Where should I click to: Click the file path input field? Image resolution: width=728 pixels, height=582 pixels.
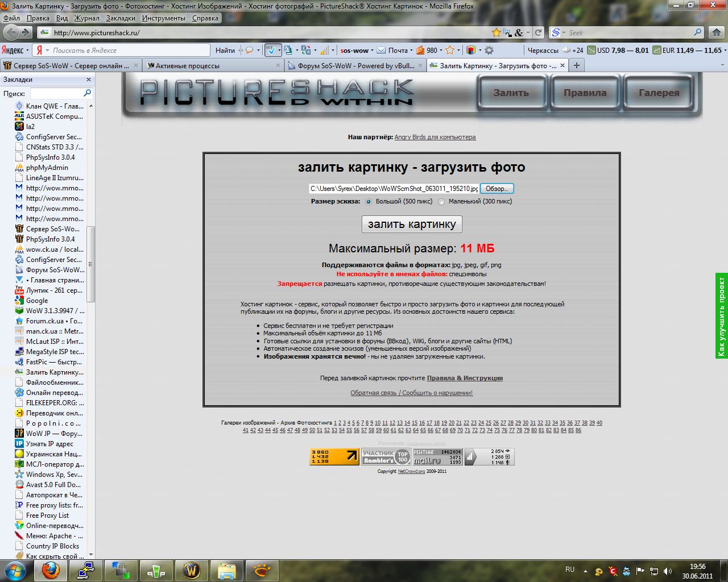point(394,189)
